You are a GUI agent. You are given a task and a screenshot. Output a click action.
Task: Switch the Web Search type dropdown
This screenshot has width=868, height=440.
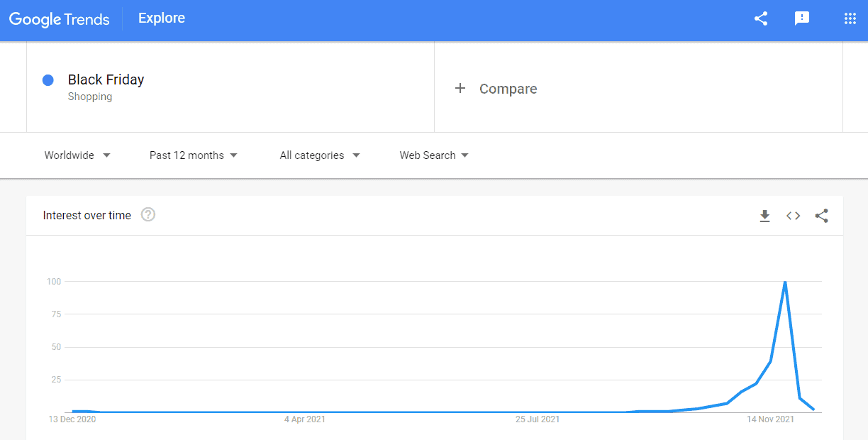[x=434, y=155]
